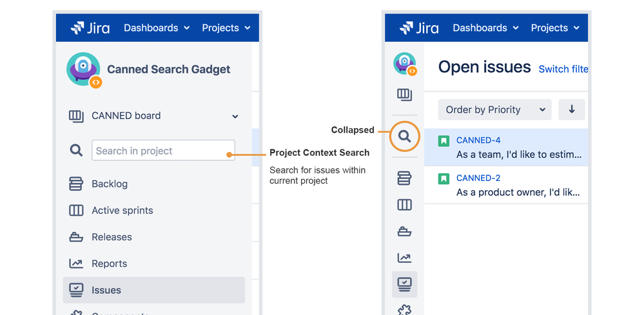Screen dimensions: 644x315
Task: Focus the Search in project field
Action: click(164, 150)
